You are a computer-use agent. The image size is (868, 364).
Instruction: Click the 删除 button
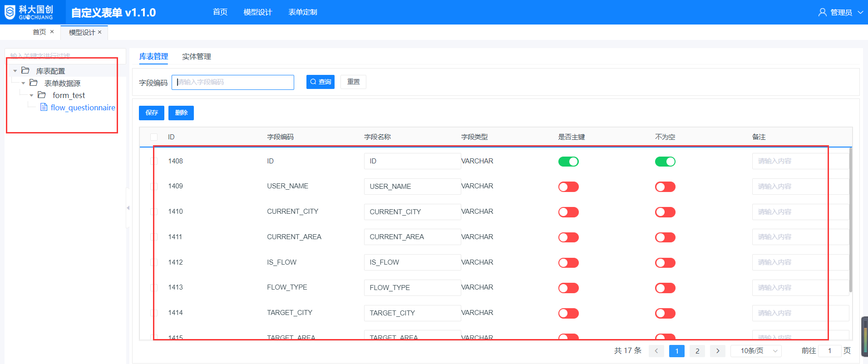pyautogui.click(x=181, y=113)
